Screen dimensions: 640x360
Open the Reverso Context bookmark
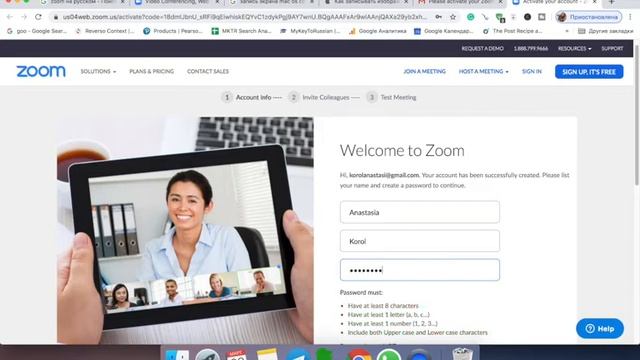(x=105, y=31)
